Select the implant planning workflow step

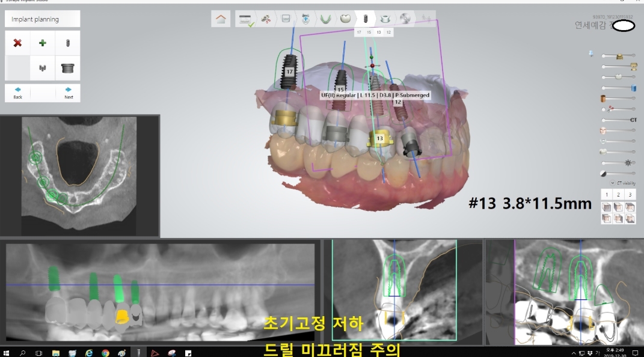pos(365,19)
